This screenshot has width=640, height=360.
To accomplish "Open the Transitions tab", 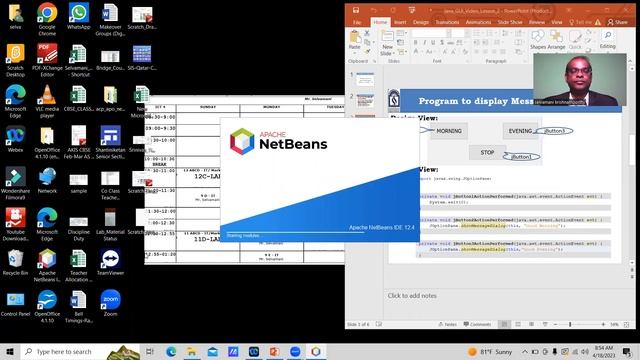I will (447, 22).
